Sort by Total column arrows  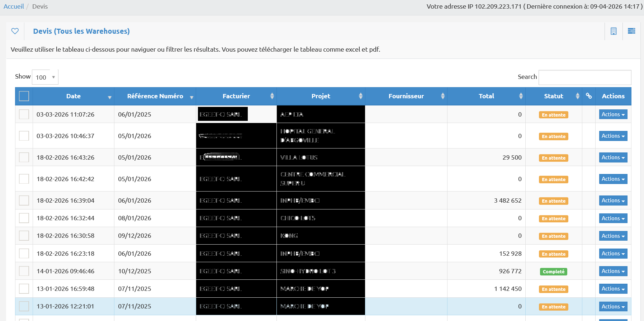(x=521, y=96)
